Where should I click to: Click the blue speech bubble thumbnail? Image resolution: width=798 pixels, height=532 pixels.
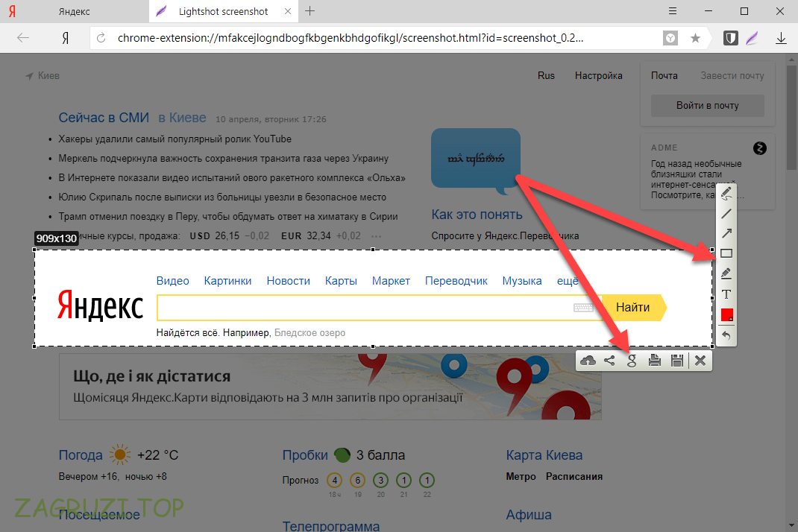tap(476, 160)
